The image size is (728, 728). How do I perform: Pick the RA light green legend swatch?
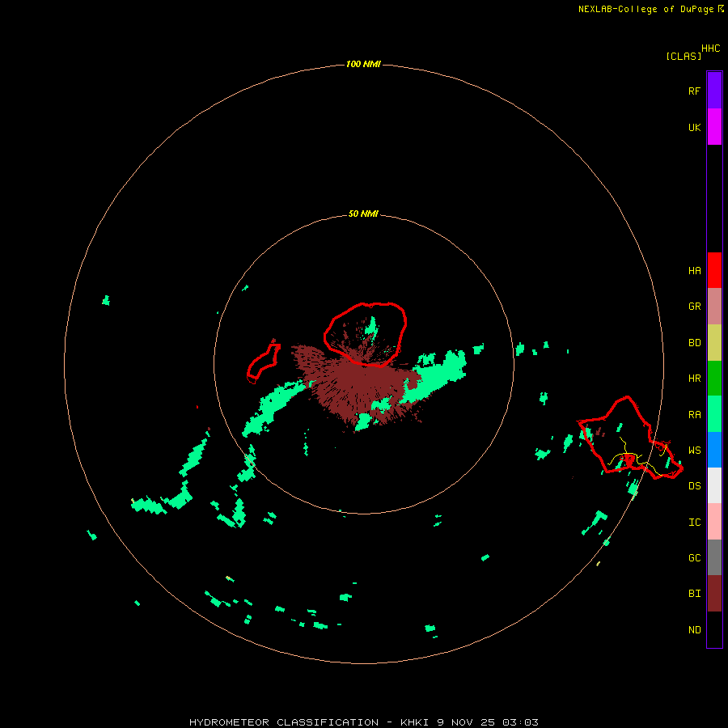[714, 414]
